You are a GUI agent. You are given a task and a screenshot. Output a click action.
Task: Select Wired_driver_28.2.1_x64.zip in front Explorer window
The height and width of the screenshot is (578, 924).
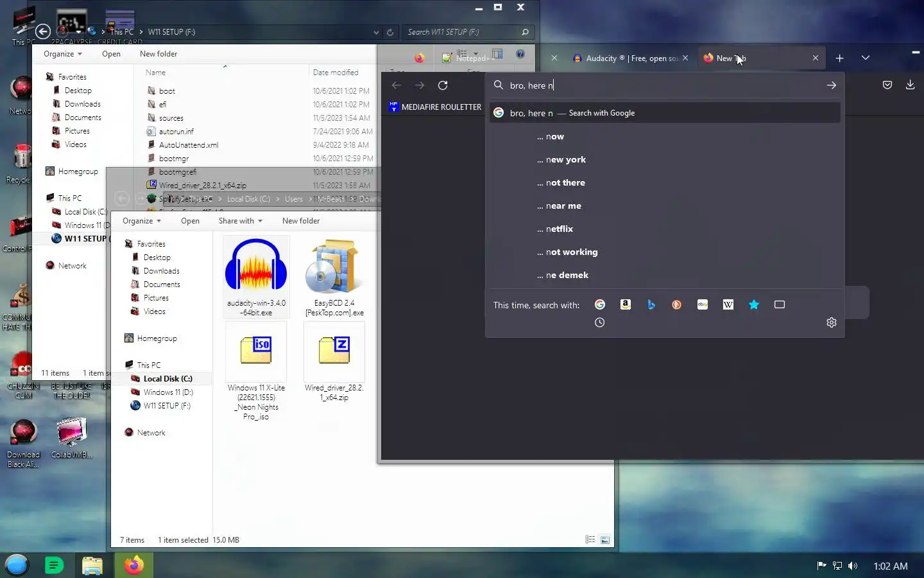(334, 362)
